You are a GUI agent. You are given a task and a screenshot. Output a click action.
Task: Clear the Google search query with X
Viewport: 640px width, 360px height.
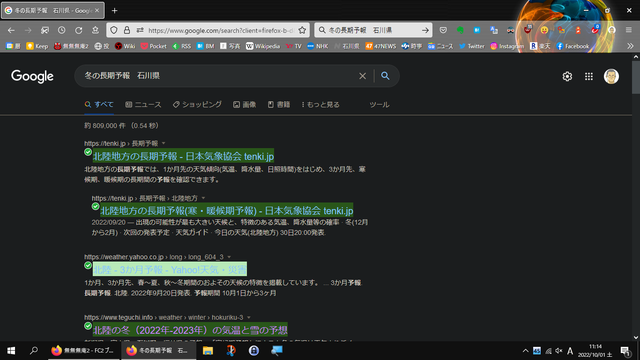(x=362, y=76)
